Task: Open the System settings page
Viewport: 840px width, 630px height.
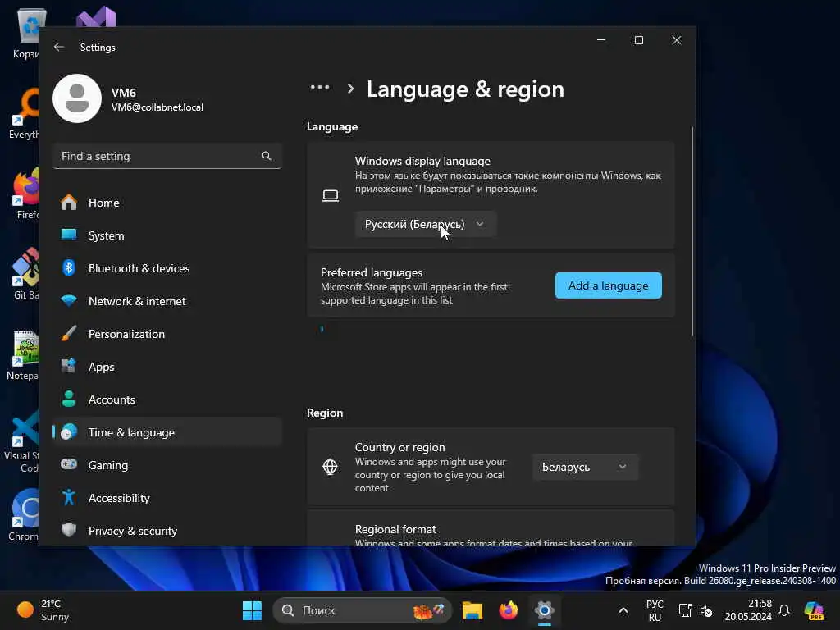Action: 167,235
